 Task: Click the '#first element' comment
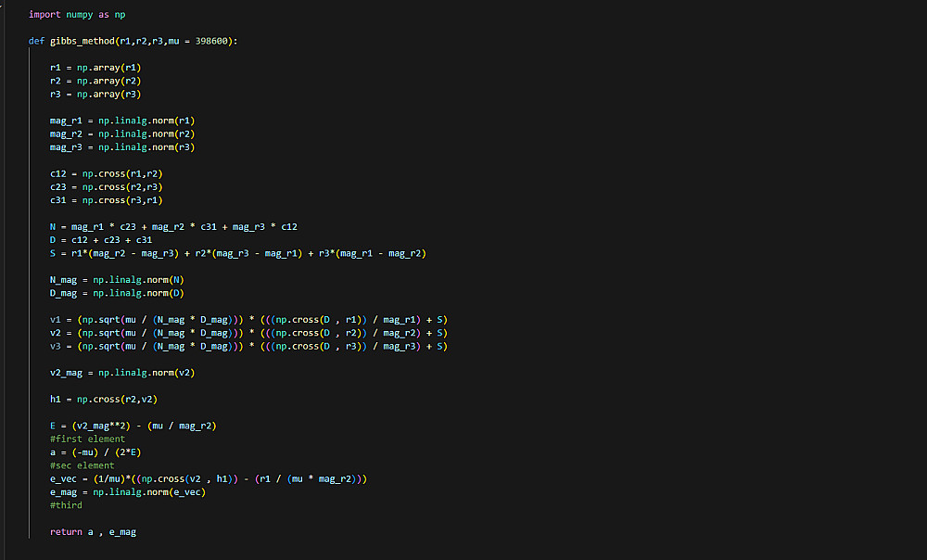coord(88,439)
